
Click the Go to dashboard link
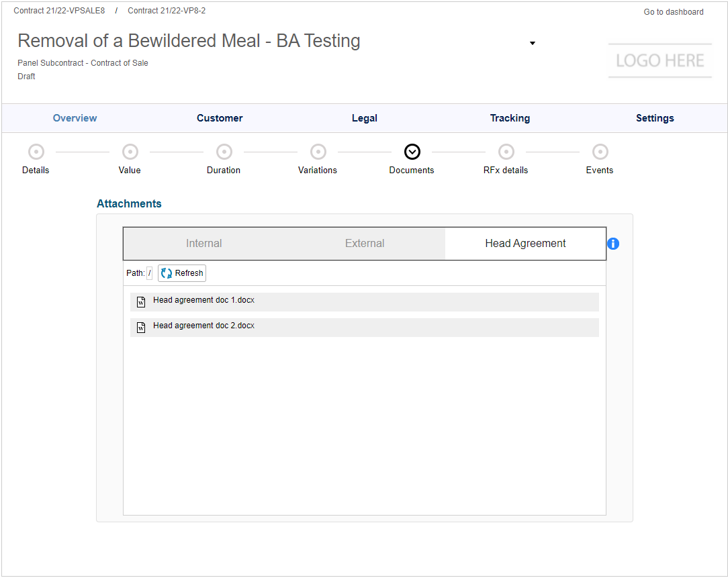(673, 12)
